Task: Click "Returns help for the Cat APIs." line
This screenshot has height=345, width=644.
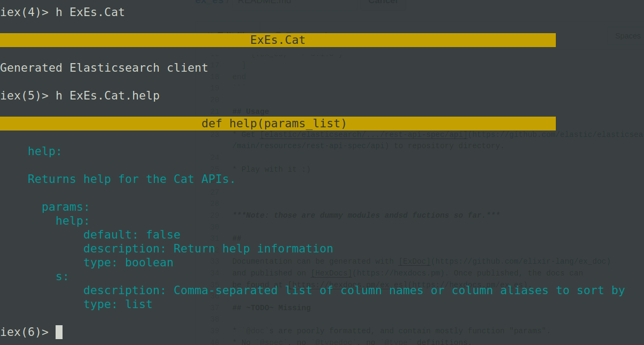Action: point(131,179)
